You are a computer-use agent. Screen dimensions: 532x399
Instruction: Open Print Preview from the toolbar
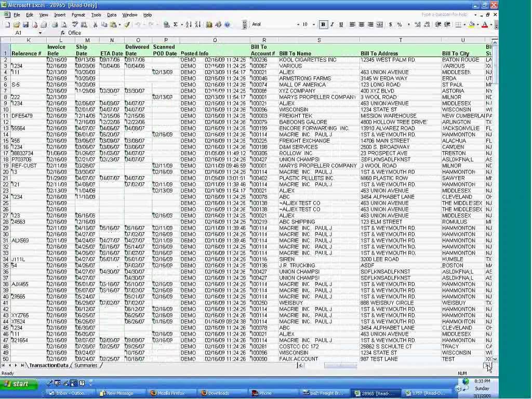[x=63, y=24]
